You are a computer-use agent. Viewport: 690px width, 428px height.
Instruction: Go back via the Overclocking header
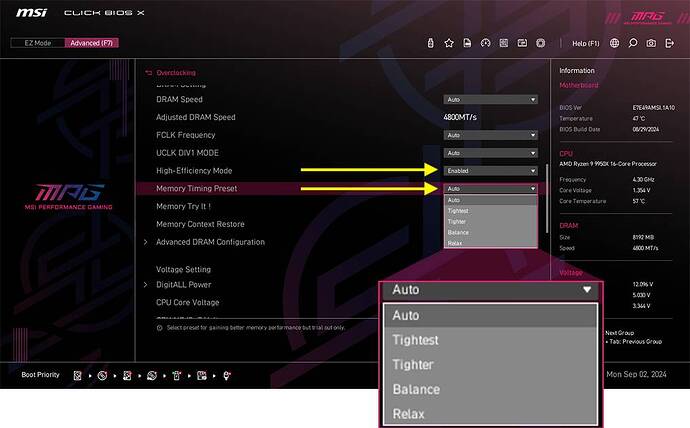click(171, 73)
